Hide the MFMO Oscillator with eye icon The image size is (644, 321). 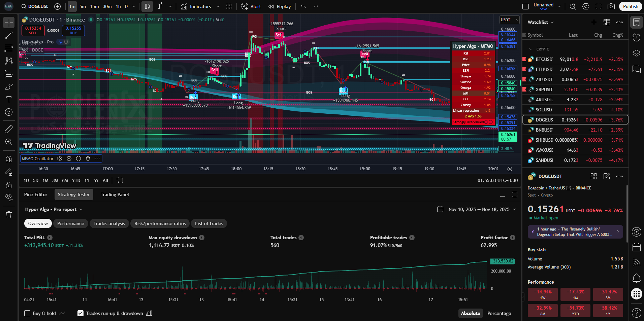click(x=60, y=158)
